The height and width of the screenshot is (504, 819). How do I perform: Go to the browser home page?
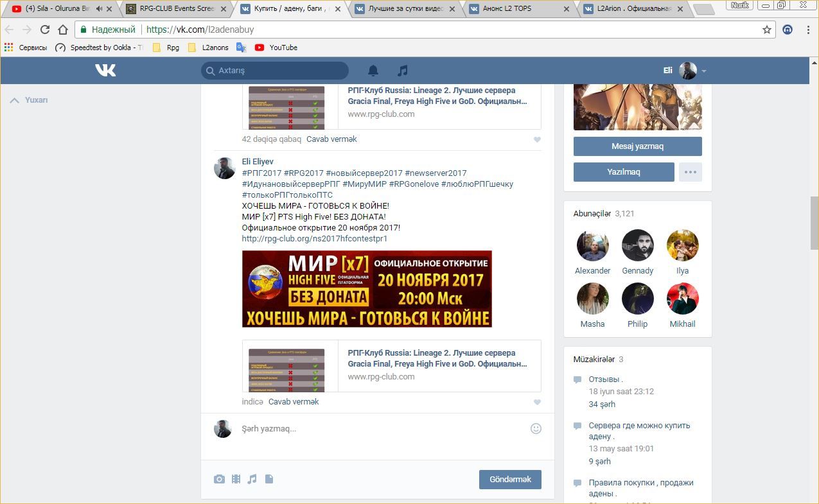click(x=63, y=30)
